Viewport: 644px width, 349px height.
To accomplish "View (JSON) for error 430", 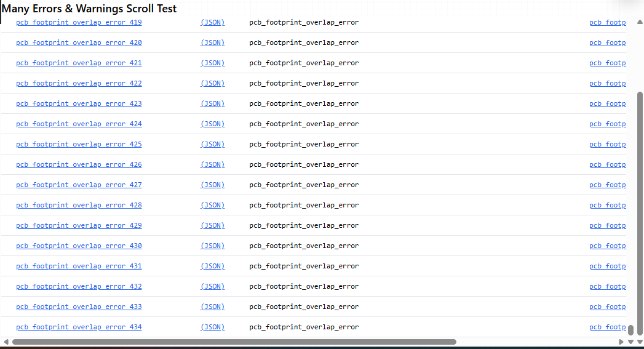I will tap(212, 246).
